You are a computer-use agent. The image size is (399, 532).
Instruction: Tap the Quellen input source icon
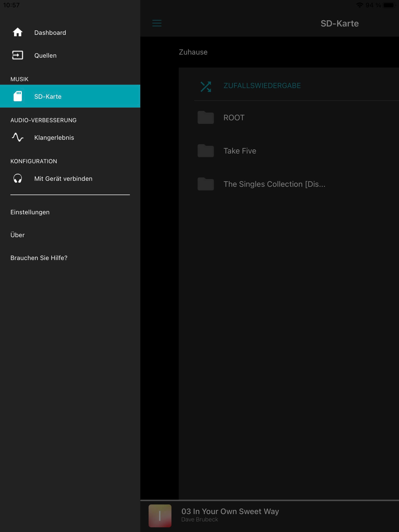click(18, 55)
